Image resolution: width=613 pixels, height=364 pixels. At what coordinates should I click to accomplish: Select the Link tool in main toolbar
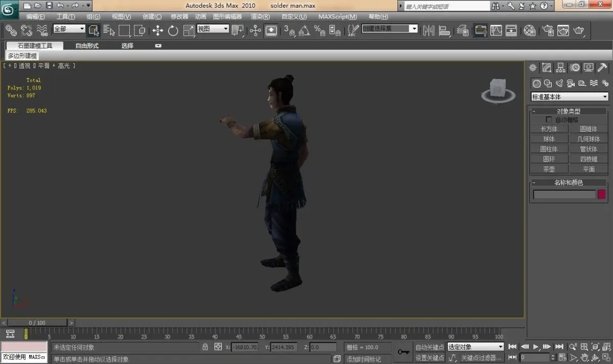click(11, 30)
